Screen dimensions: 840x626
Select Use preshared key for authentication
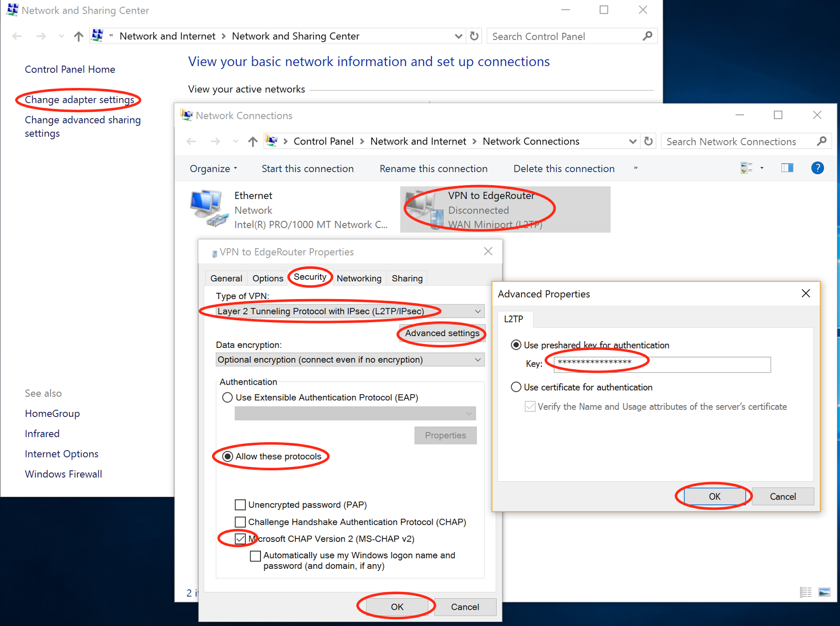(x=516, y=345)
